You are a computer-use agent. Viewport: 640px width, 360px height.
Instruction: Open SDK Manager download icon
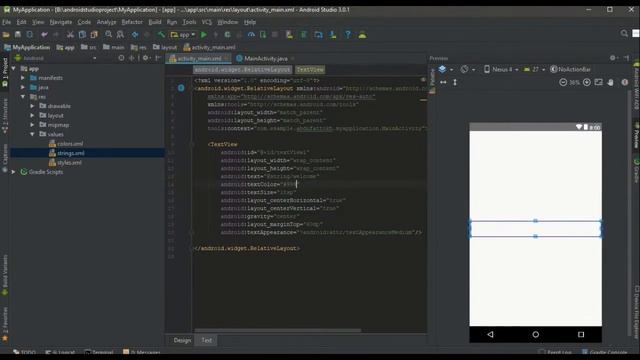pos(333,35)
